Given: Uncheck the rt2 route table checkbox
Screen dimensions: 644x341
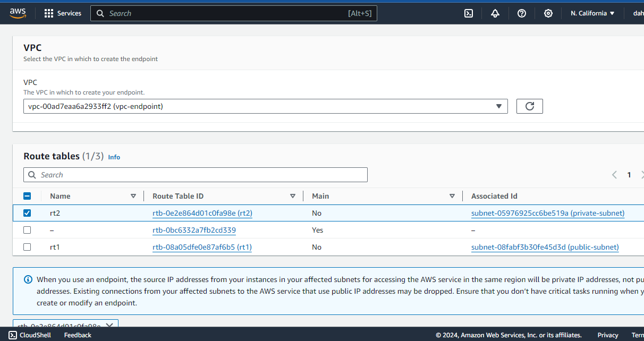Looking at the screenshot, I should click(27, 213).
